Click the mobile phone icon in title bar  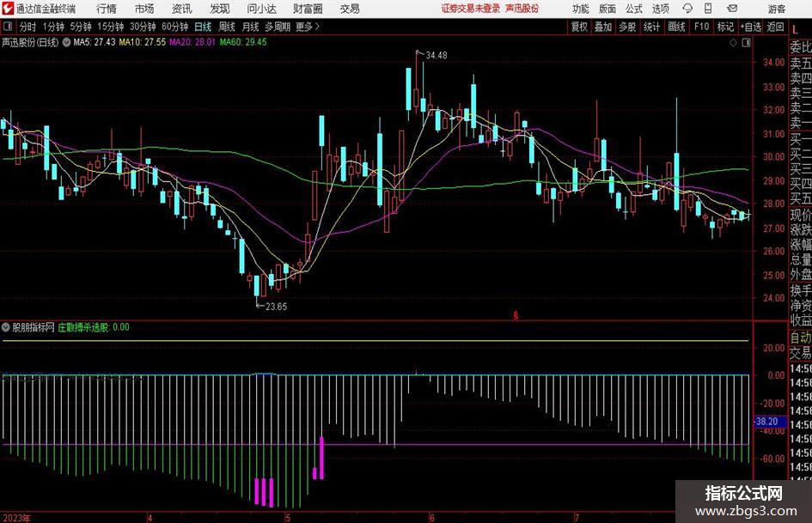(708, 9)
